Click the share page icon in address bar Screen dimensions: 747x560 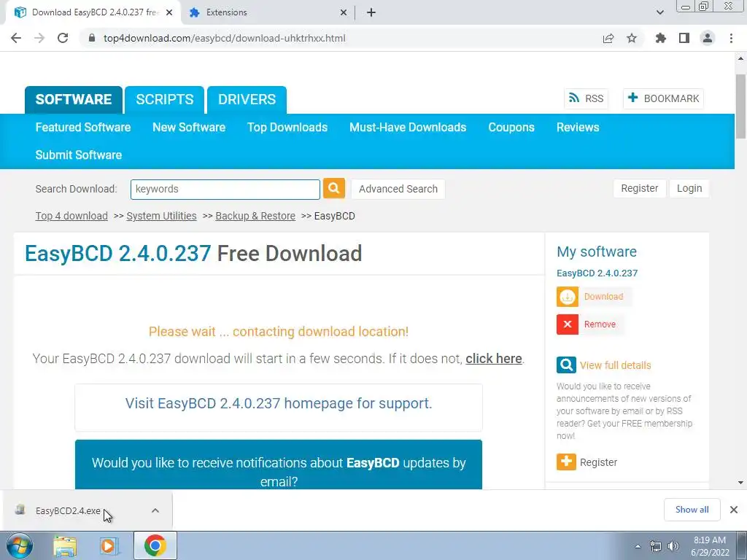click(608, 38)
